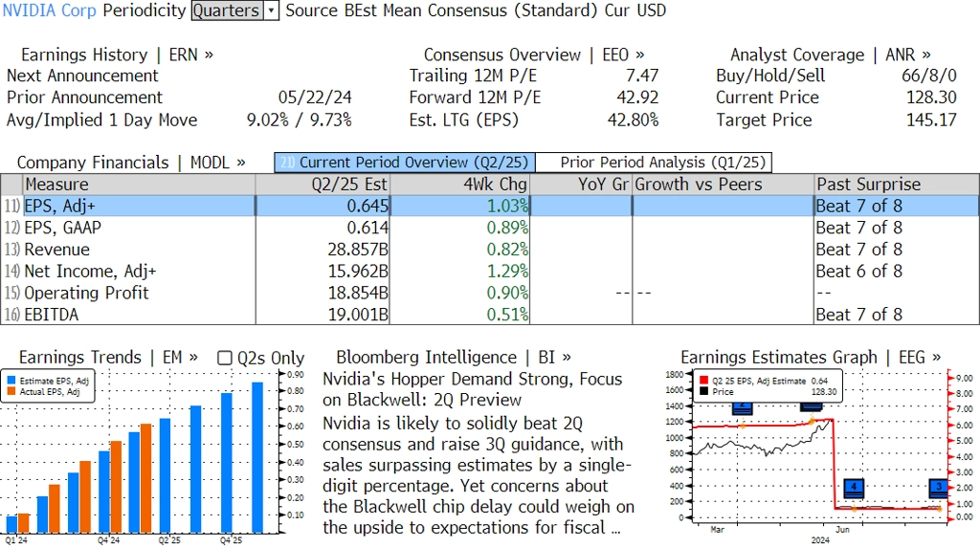Screen dimensions: 980x547
Task: Click event marker 2 on estimates graph
Action: (742, 407)
